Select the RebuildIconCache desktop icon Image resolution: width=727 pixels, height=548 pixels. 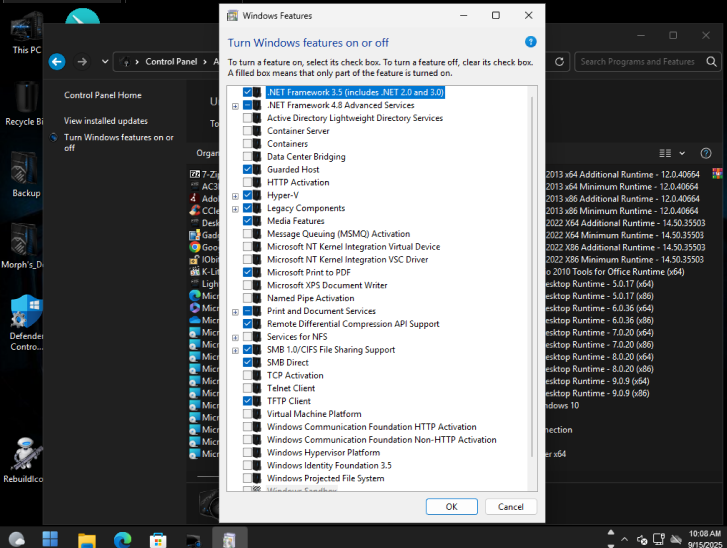click(x=24, y=460)
